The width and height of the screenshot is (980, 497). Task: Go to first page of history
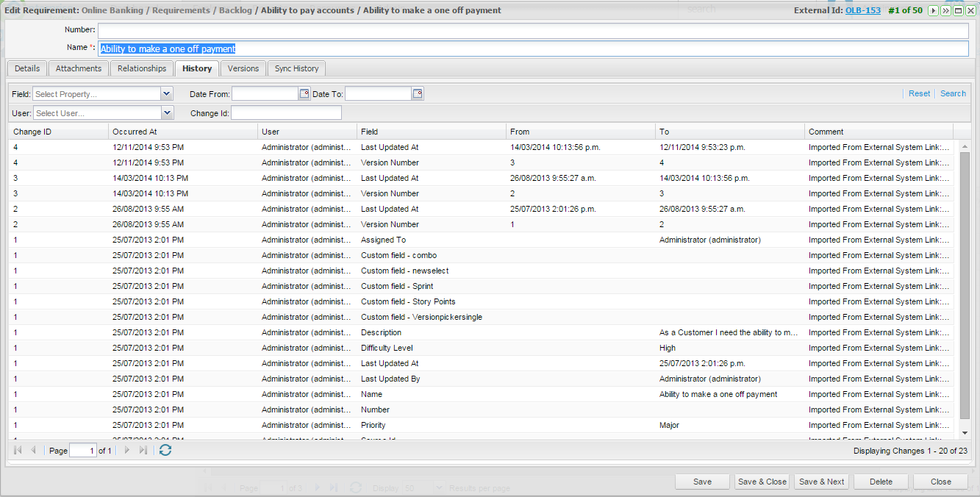click(x=18, y=450)
